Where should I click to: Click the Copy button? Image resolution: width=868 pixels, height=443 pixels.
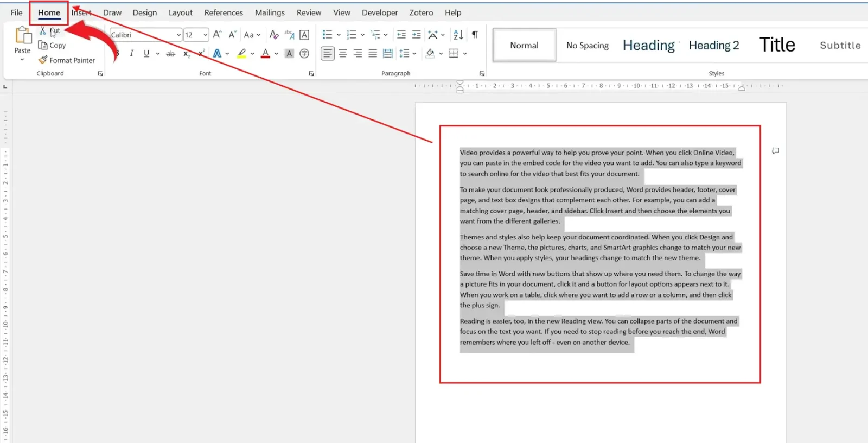tap(52, 46)
